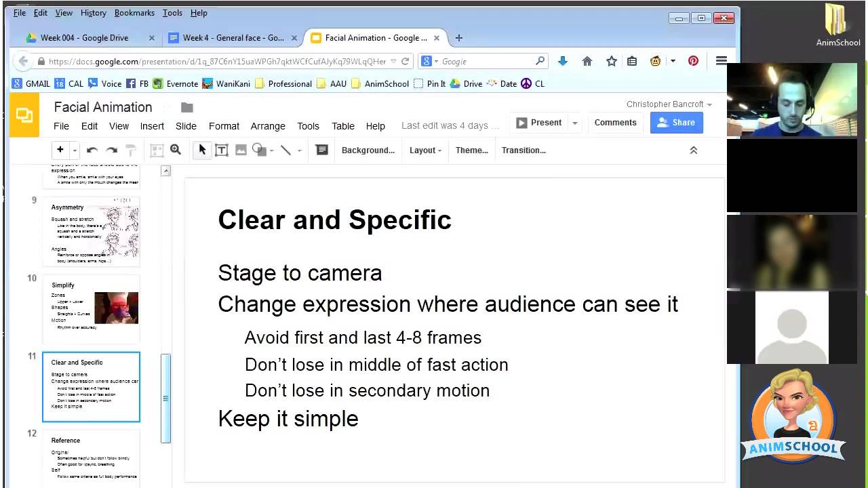Select the Paint format roller tool
This screenshot has width=868, height=488.
point(132,150)
